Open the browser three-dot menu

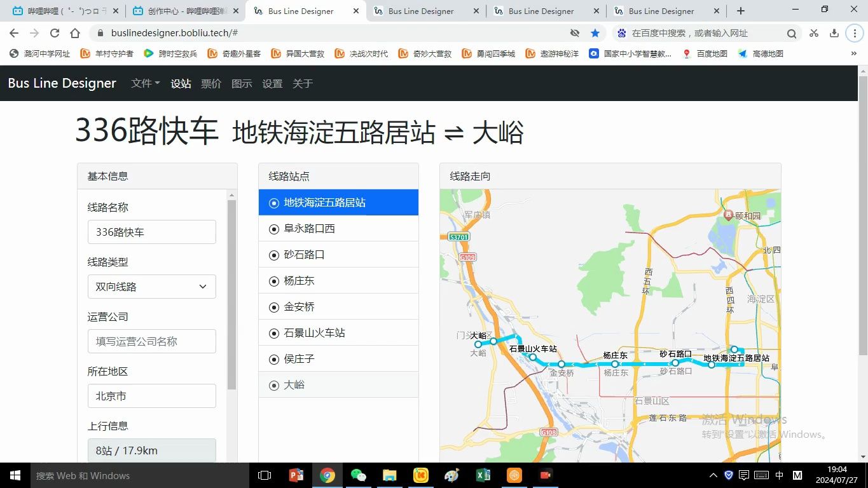click(854, 33)
